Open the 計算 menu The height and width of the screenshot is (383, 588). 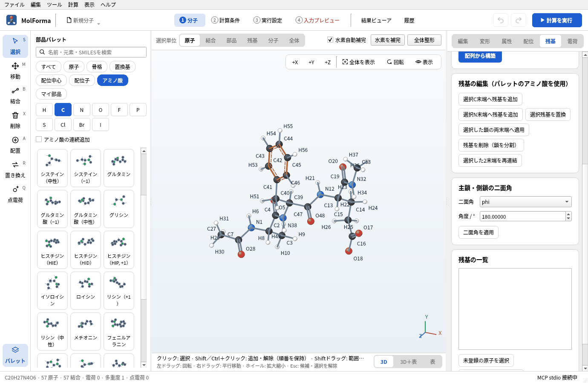[73, 5]
